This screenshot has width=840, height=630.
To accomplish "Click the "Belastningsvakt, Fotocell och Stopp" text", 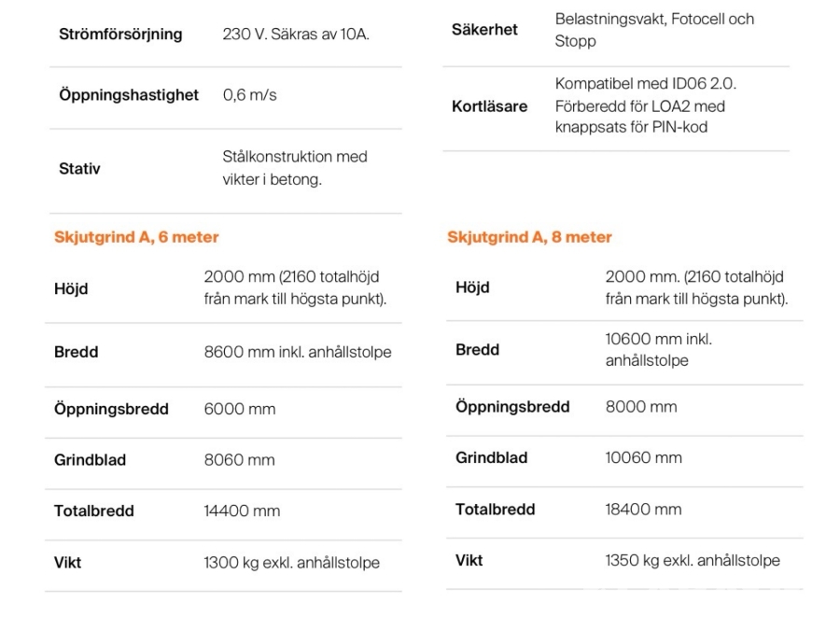I will click(x=654, y=30).
